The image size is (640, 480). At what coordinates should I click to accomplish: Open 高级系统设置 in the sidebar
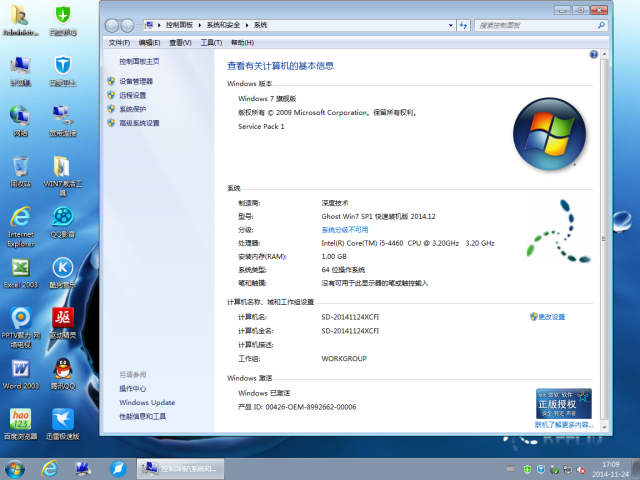click(139, 123)
